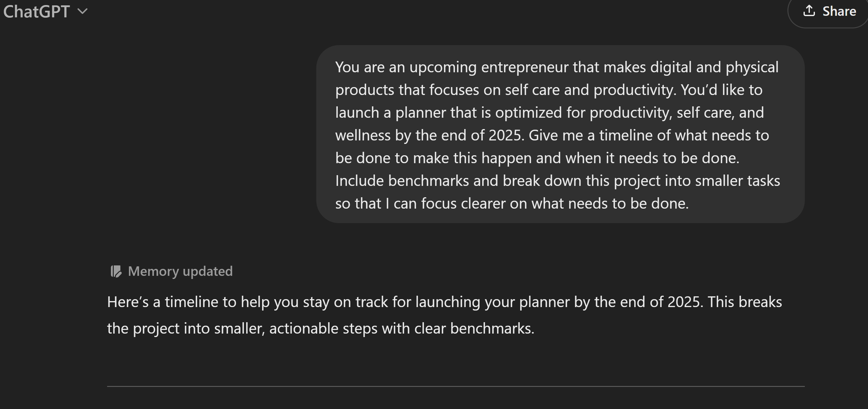Image resolution: width=868 pixels, height=409 pixels.
Task: Click the response line "the project into smaller, actionable"
Action: [x=321, y=329]
